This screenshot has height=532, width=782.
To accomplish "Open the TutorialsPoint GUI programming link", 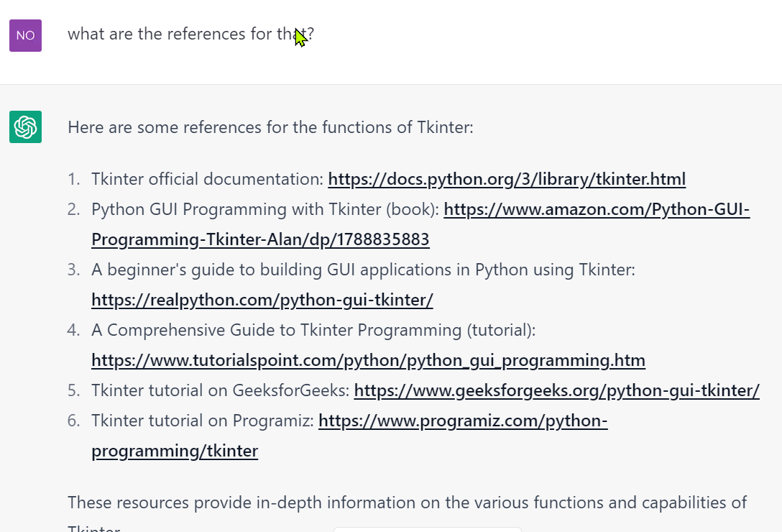I will pos(368,360).
